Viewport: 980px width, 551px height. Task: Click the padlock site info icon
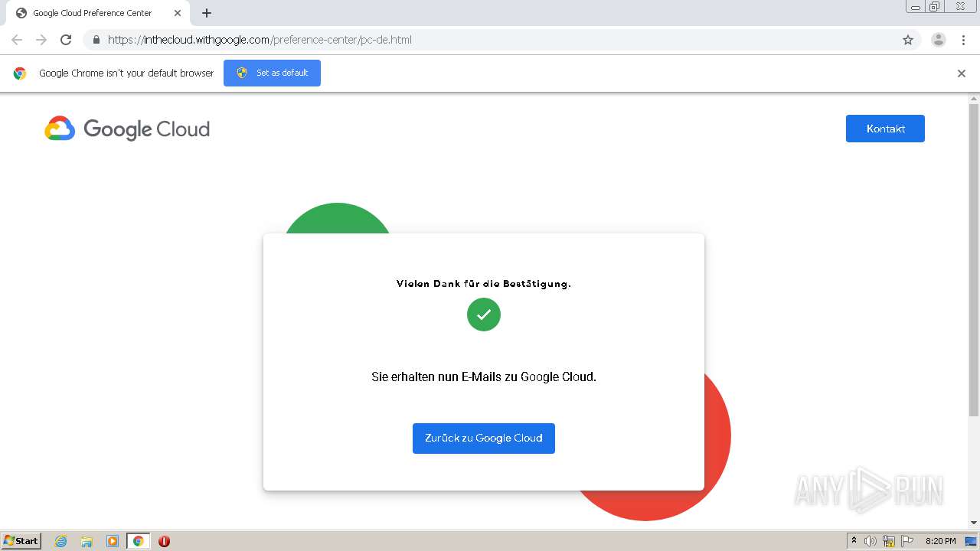click(x=96, y=40)
